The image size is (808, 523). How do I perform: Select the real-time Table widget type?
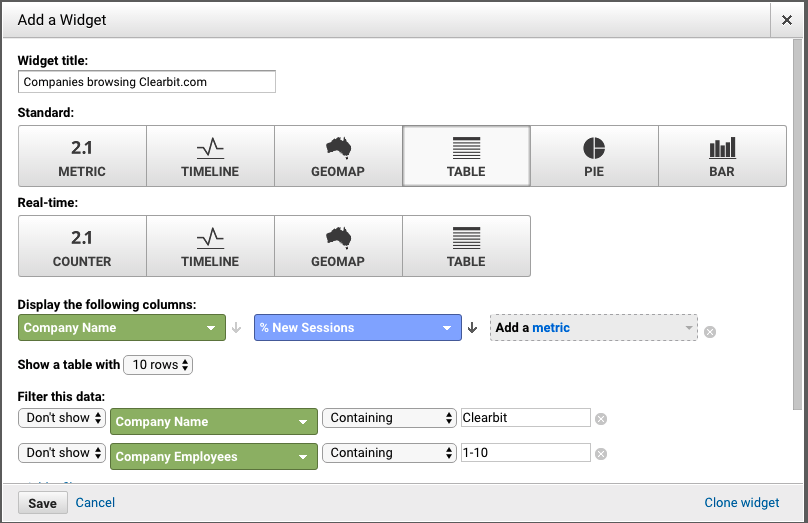click(x=466, y=246)
